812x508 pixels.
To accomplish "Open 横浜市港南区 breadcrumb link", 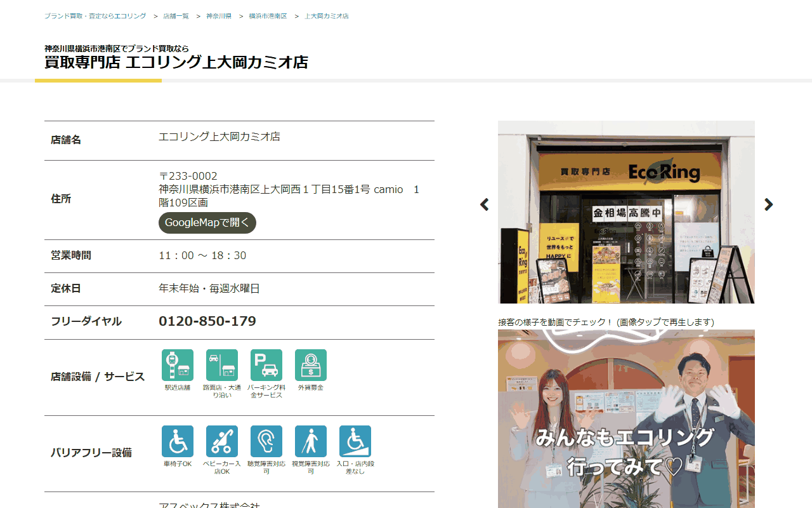I will [268, 16].
